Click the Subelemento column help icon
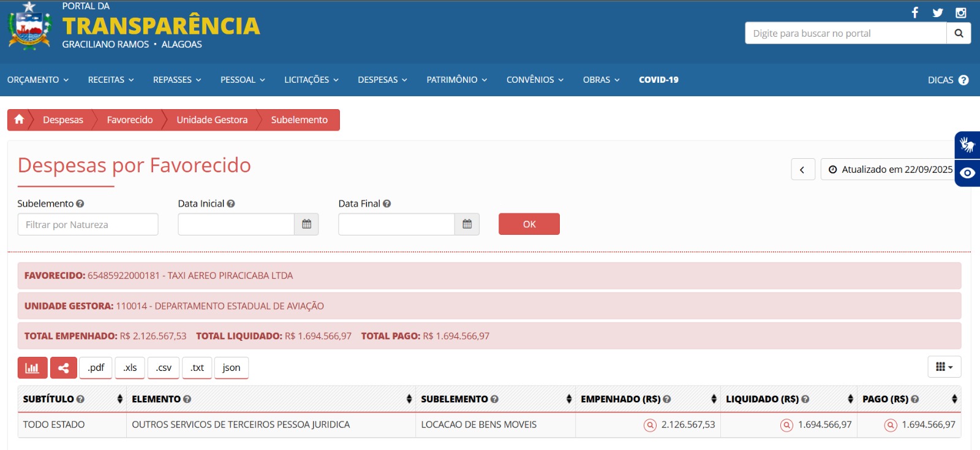This screenshot has height=450, width=980. pyautogui.click(x=494, y=399)
